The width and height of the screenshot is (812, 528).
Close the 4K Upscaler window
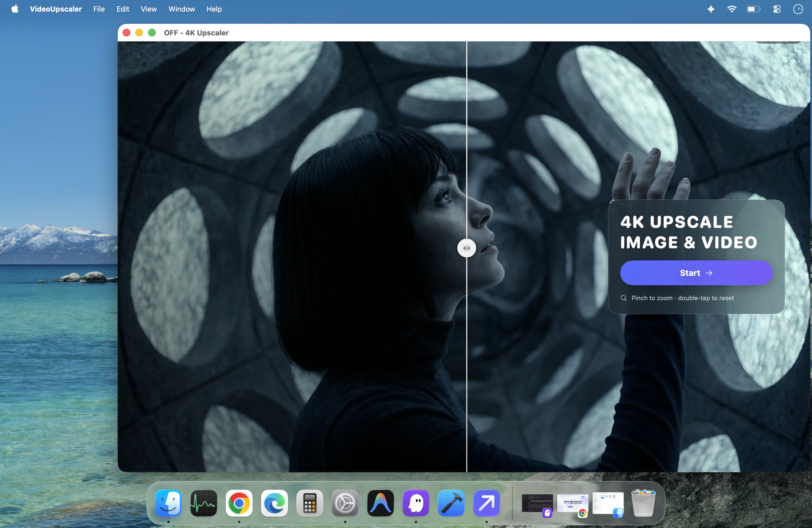click(x=126, y=33)
